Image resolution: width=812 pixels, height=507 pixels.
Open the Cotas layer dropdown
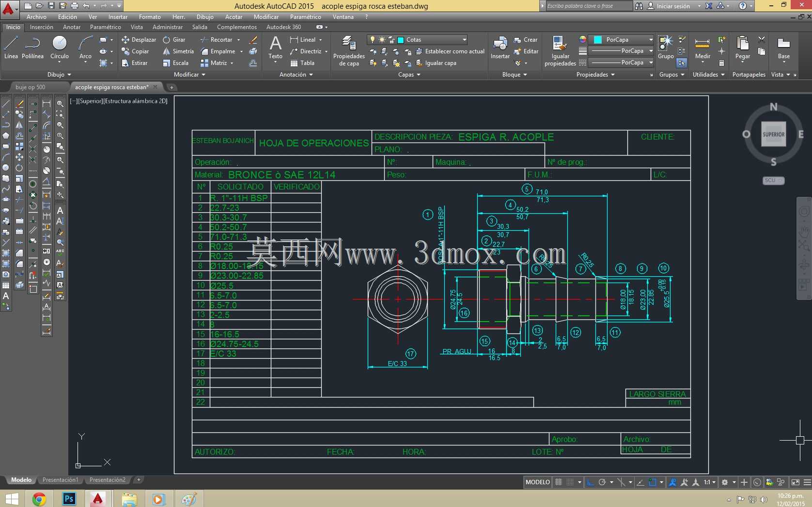(x=464, y=40)
